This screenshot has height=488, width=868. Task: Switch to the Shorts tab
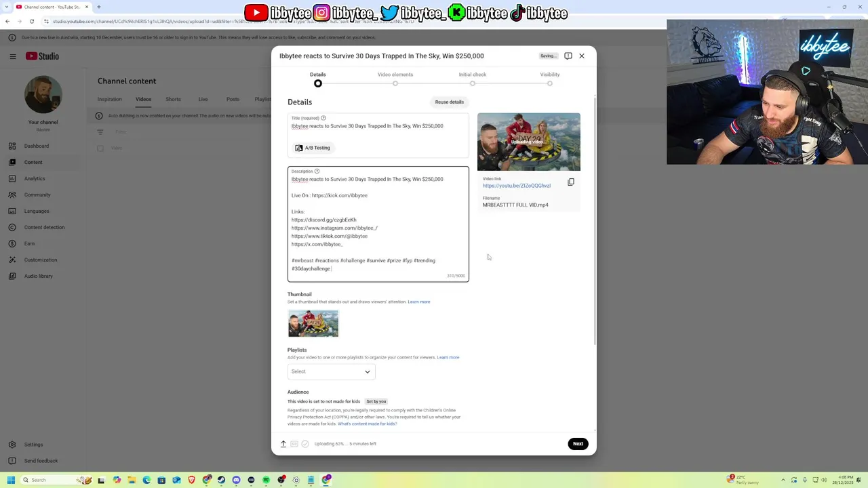(x=173, y=99)
